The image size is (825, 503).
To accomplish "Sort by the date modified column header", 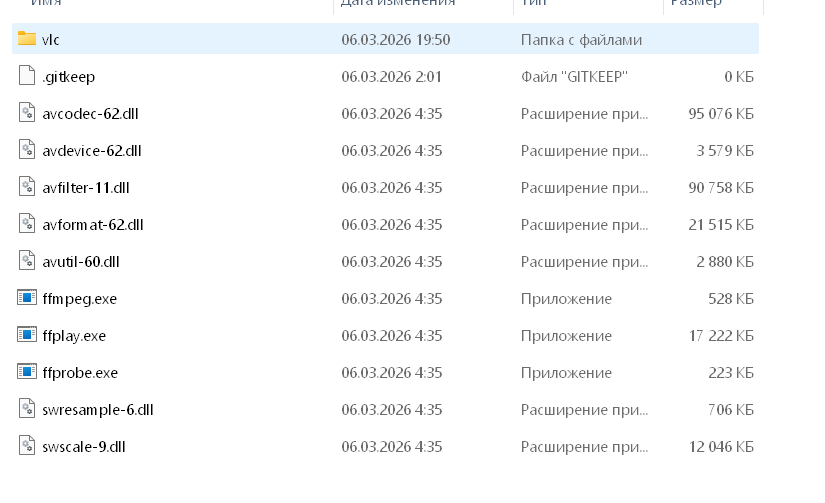I will (x=398, y=3).
